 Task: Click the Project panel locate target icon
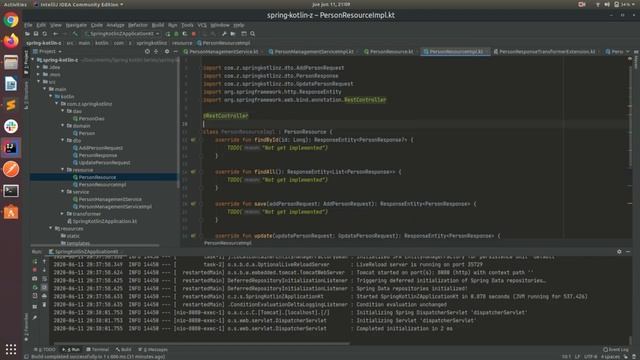click(147, 52)
